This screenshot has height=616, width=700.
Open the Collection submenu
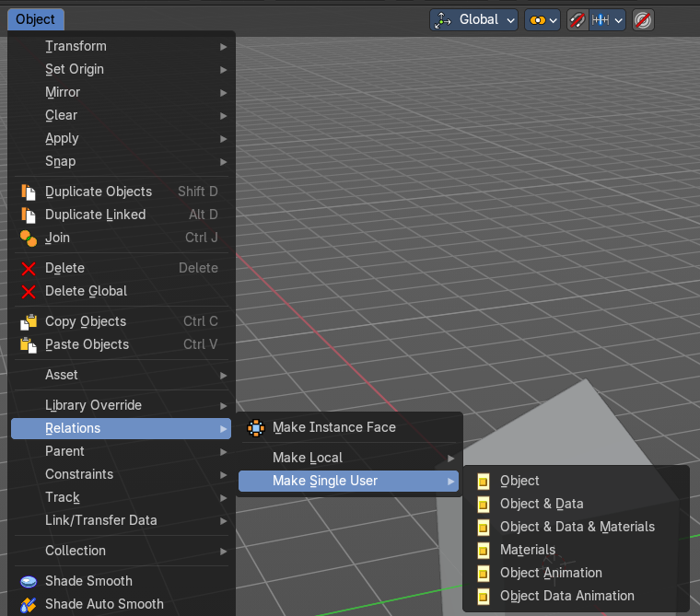pyautogui.click(x=121, y=551)
